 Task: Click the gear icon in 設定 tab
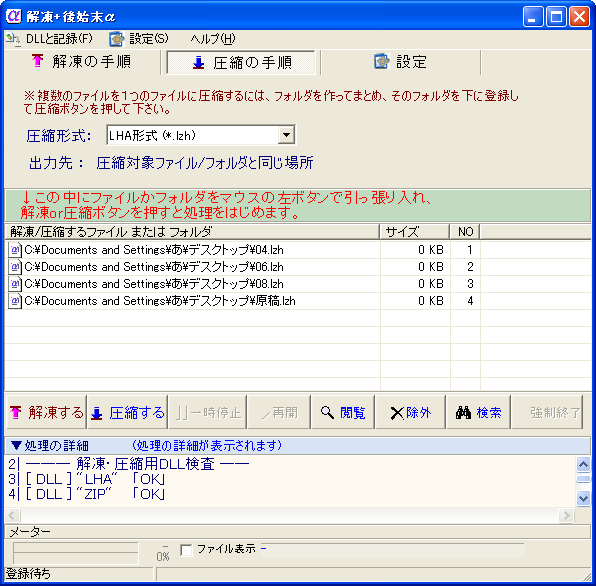[382, 61]
